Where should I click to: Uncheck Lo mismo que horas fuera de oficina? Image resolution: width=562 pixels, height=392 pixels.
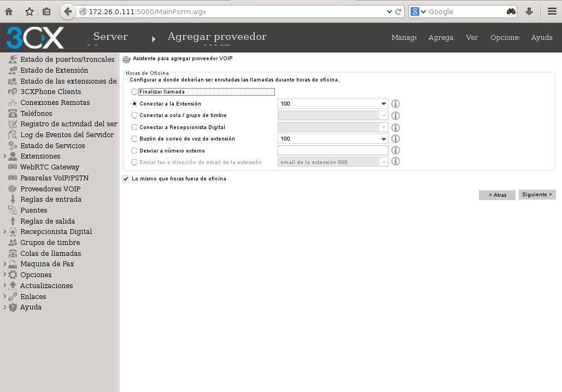[x=126, y=178]
